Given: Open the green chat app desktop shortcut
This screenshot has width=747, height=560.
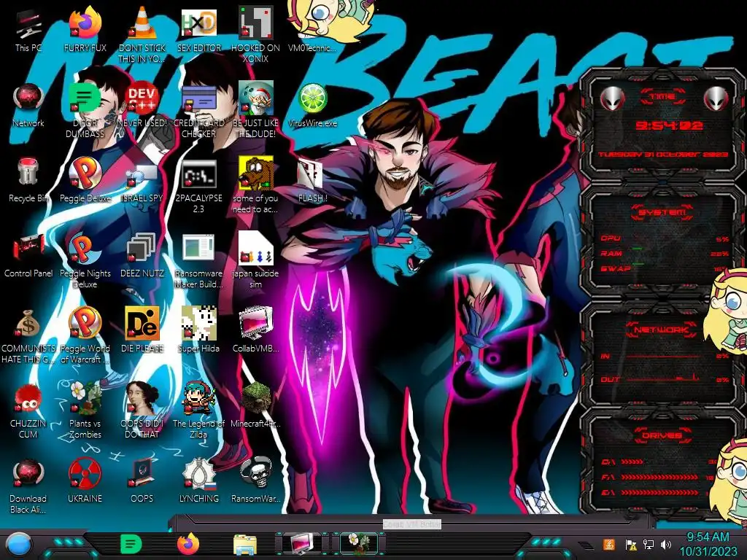Looking at the screenshot, I should (85, 98).
